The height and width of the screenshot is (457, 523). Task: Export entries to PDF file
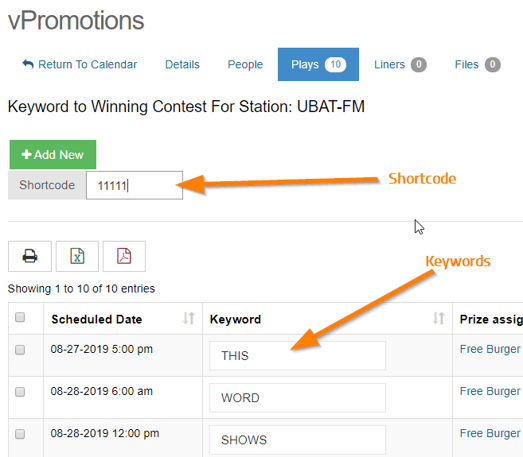[x=124, y=256]
